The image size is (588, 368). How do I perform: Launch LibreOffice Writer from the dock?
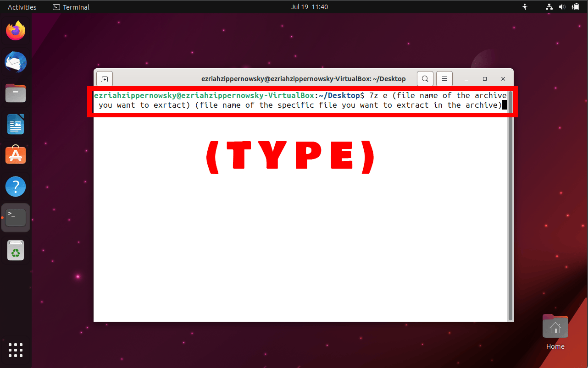click(16, 124)
